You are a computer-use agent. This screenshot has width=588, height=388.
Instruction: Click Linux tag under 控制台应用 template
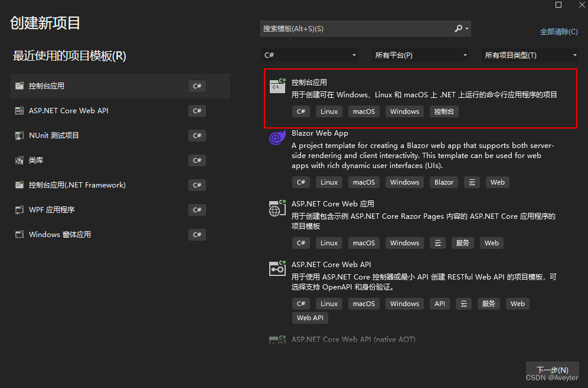click(x=329, y=111)
